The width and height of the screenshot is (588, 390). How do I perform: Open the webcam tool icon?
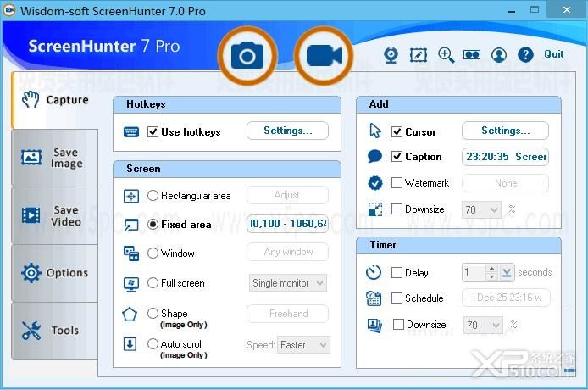391,55
